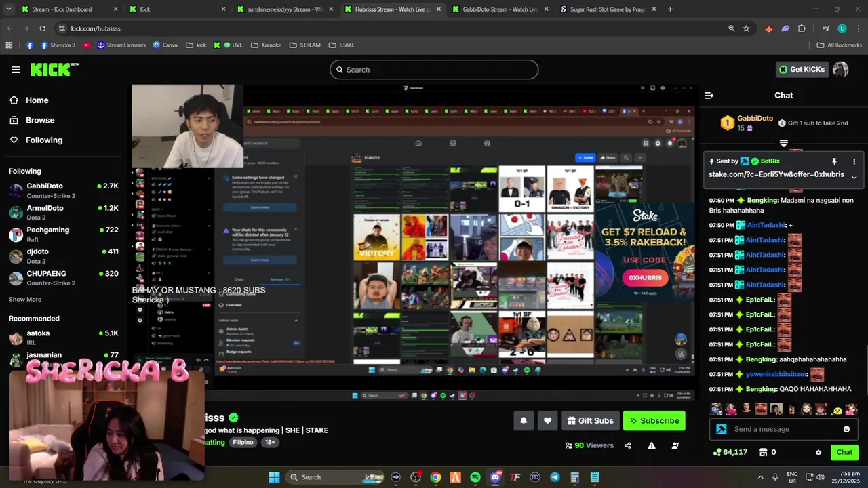The height and width of the screenshot is (488, 868).
Task: Open recommended channel aatoka
Action: [x=64, y=338]
